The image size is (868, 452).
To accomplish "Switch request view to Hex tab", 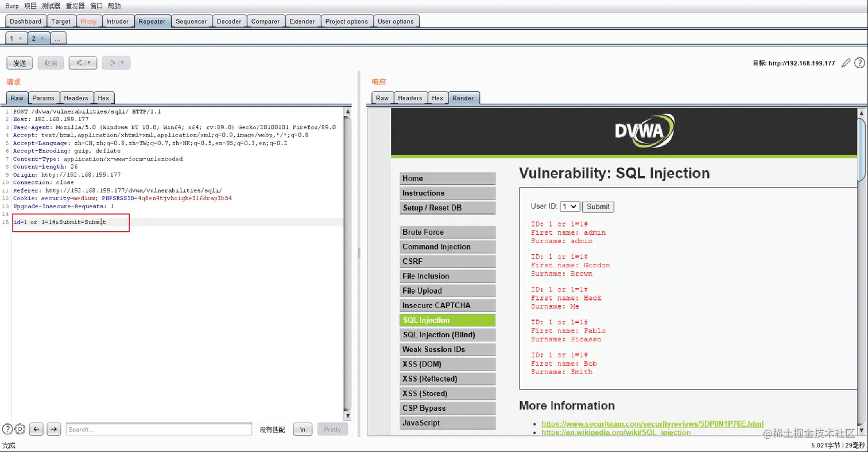I will (x=103, y=98).
